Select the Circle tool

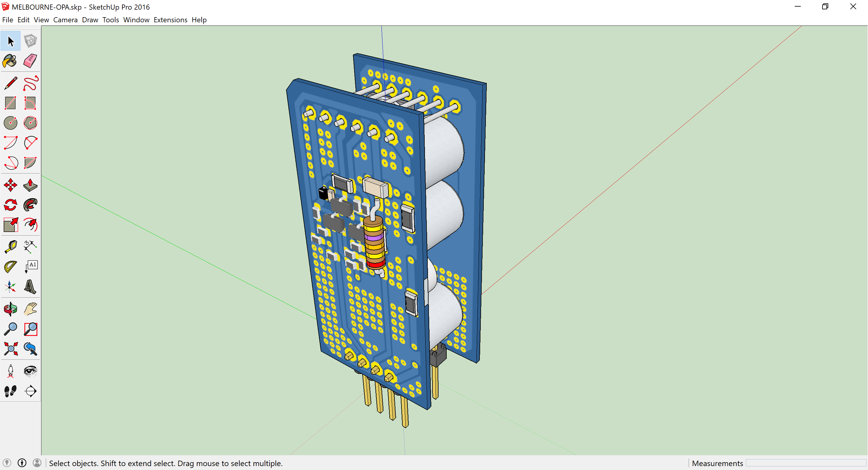coord(11,123)
